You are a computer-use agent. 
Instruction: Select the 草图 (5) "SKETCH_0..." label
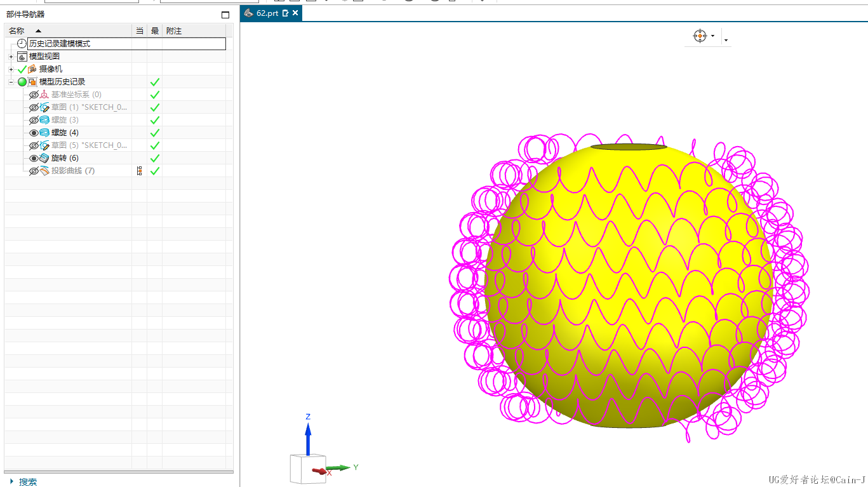pyautogui.click(x=90, y=145)
